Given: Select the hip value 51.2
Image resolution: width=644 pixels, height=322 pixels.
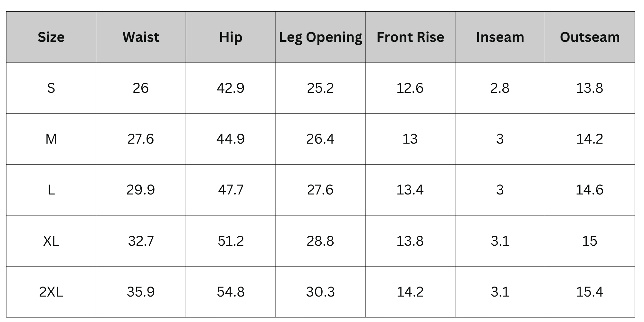Looking at the screenshot, I should click(x=231, y=241).
